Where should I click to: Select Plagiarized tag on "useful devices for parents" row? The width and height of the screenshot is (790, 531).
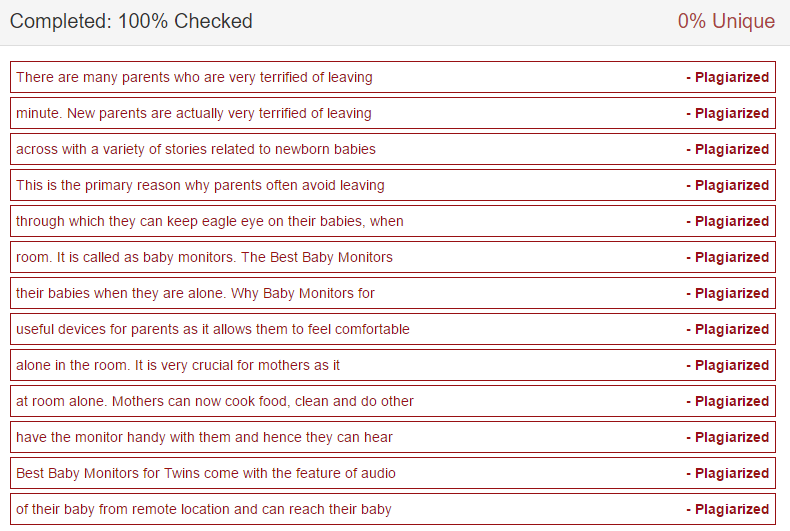pyautogui.click(x=727, y=329)
